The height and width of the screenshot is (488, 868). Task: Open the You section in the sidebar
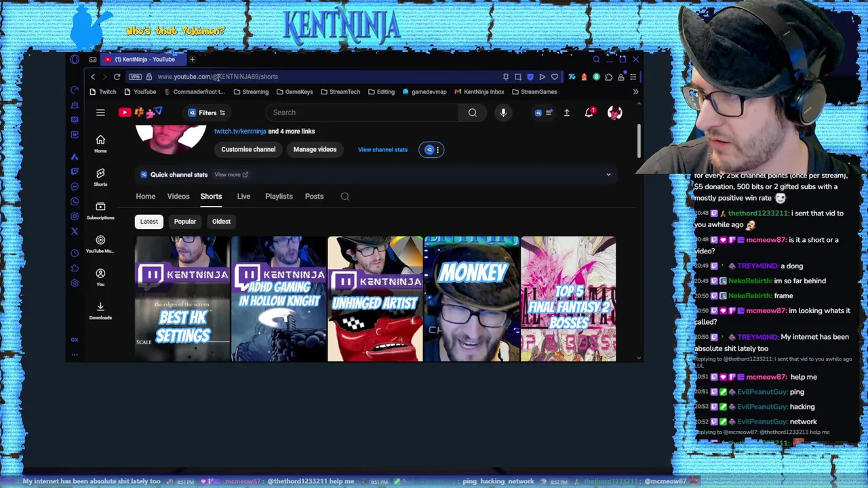(x=100, y=277)
